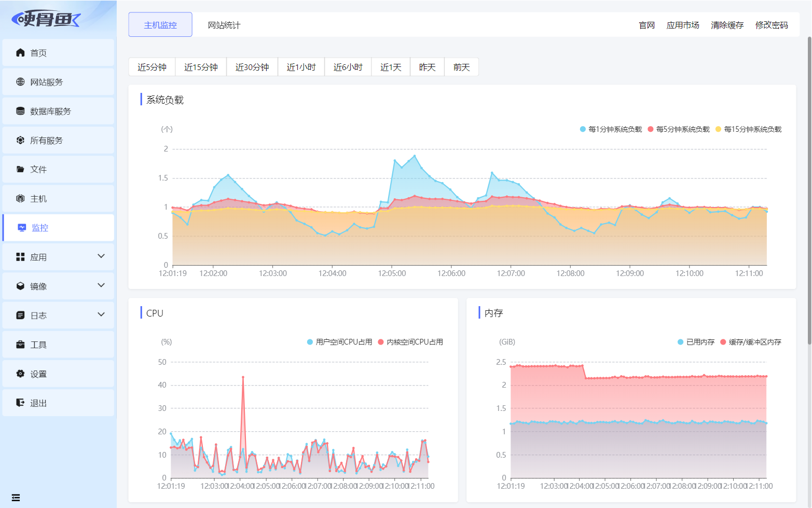Click 清除缓存 in the top bar
The image size is (812, 508).
(x=727, y=25)
